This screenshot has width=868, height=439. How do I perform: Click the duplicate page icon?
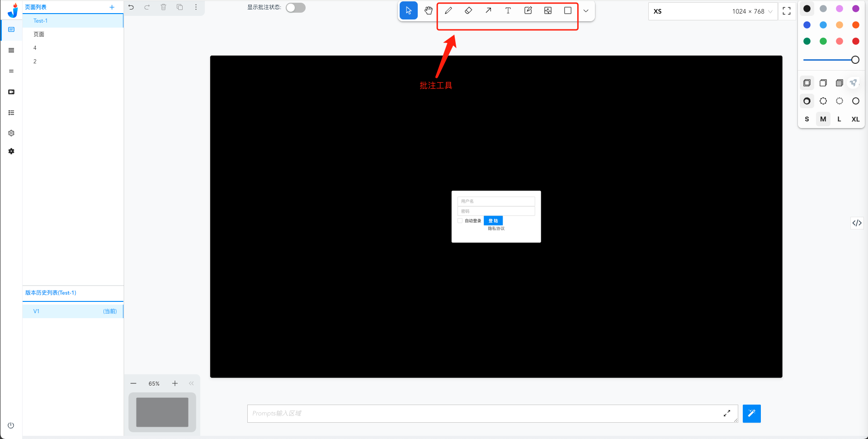pos(180,7)
